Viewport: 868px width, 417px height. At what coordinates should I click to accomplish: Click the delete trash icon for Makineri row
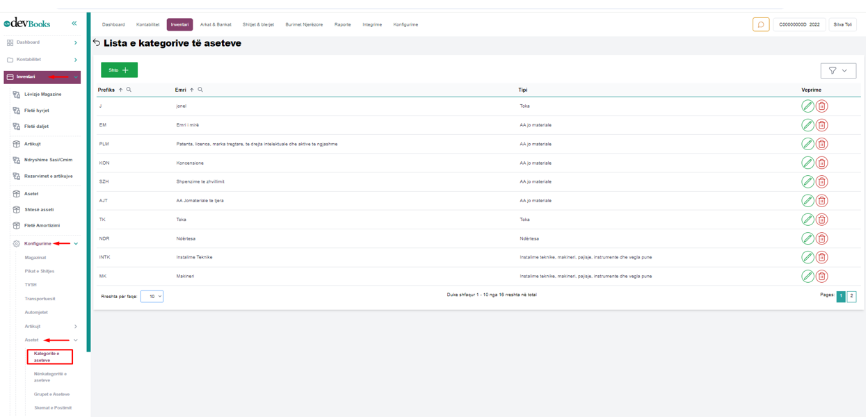point(821,276)
